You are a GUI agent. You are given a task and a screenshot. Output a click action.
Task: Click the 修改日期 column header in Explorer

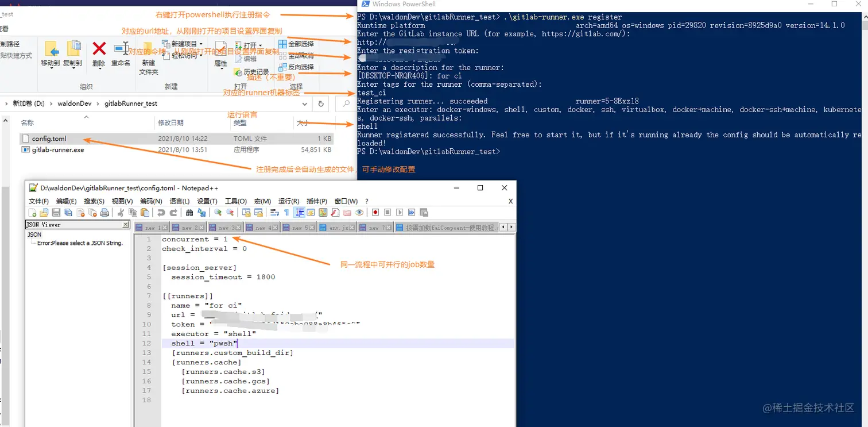coord(170,123)
